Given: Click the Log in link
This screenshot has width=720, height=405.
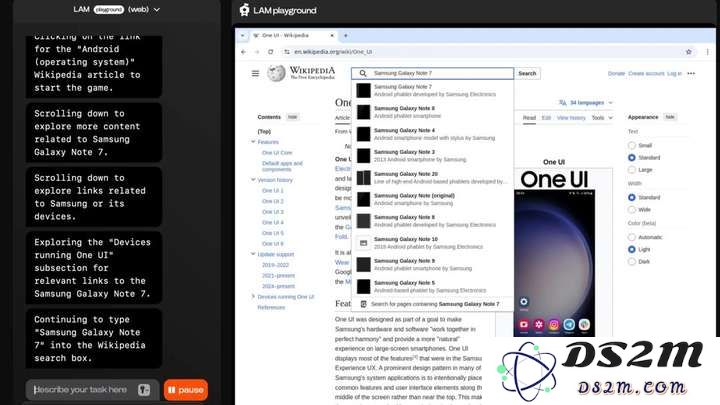Looking at the screenshot, I should 674,73.
